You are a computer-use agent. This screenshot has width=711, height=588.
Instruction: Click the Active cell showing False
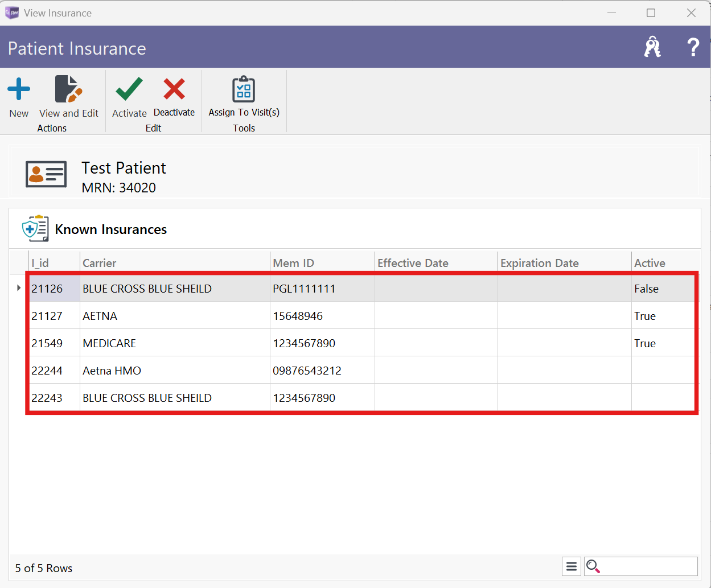point(647,289)
